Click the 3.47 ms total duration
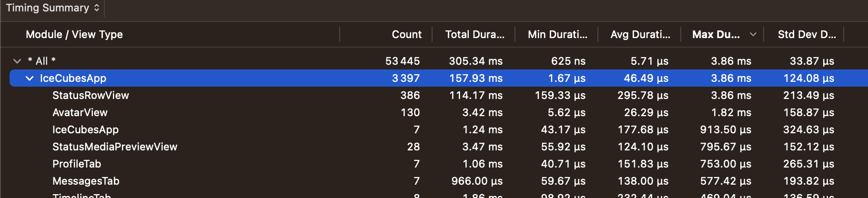This screenshot has width=868, height=198. (482, 147)
